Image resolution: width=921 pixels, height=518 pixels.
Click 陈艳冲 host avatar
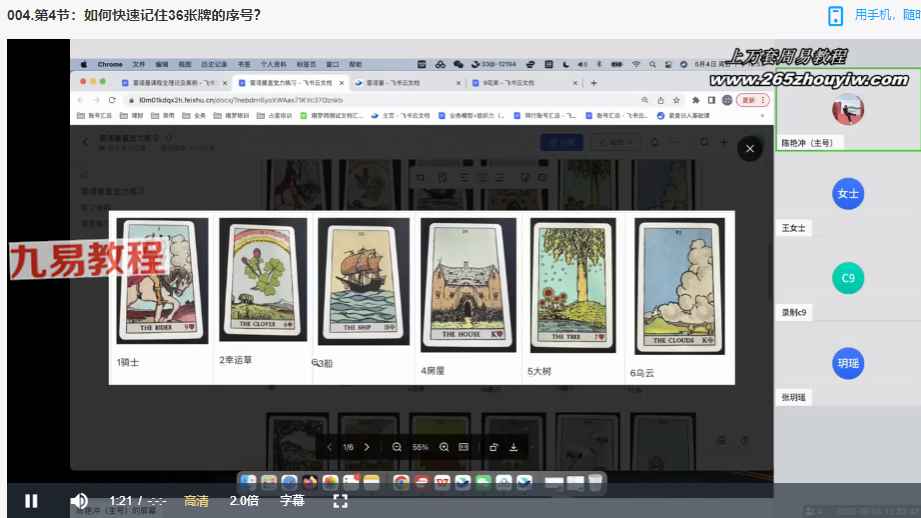click(x=848, y=109)
